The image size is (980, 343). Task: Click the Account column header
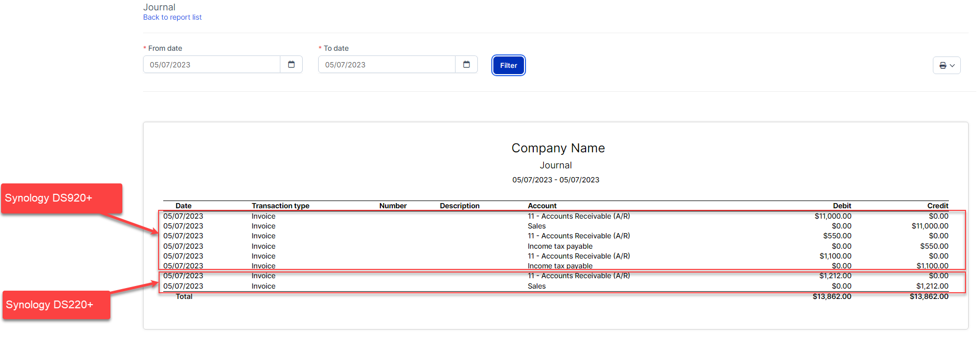point(542,206)
